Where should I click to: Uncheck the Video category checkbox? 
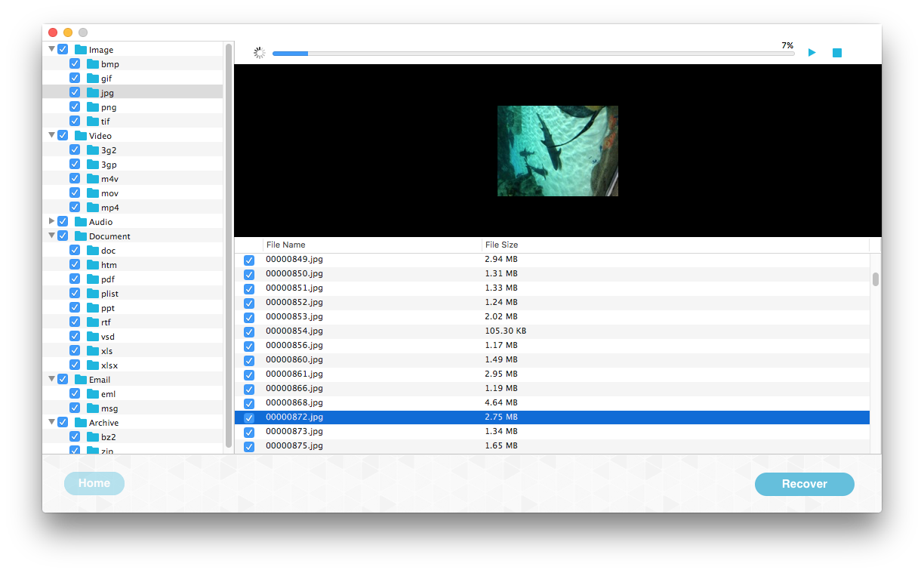click(63, 136)
